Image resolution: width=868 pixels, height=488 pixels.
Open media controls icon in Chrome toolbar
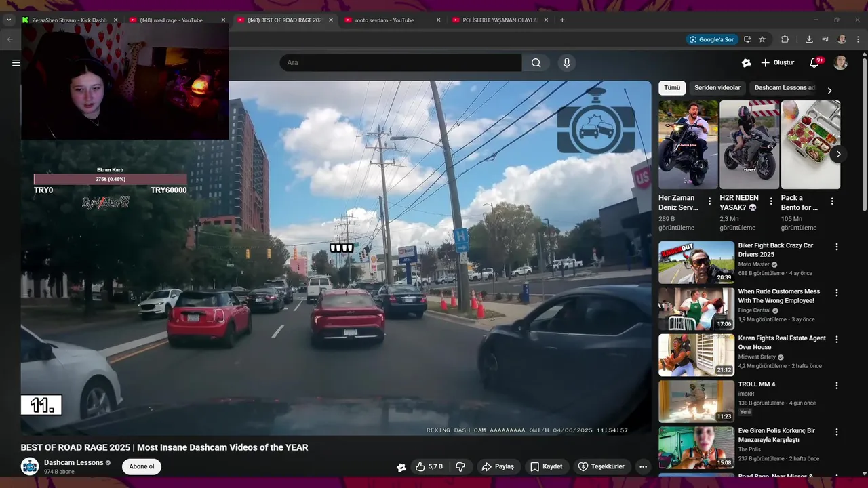click(825, 39)
